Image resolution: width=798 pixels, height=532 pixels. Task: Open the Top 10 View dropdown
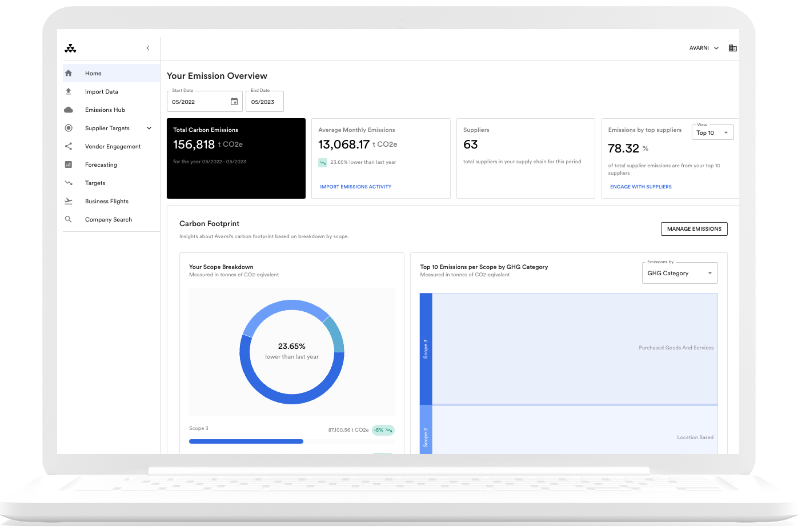[x=713, y=133]
